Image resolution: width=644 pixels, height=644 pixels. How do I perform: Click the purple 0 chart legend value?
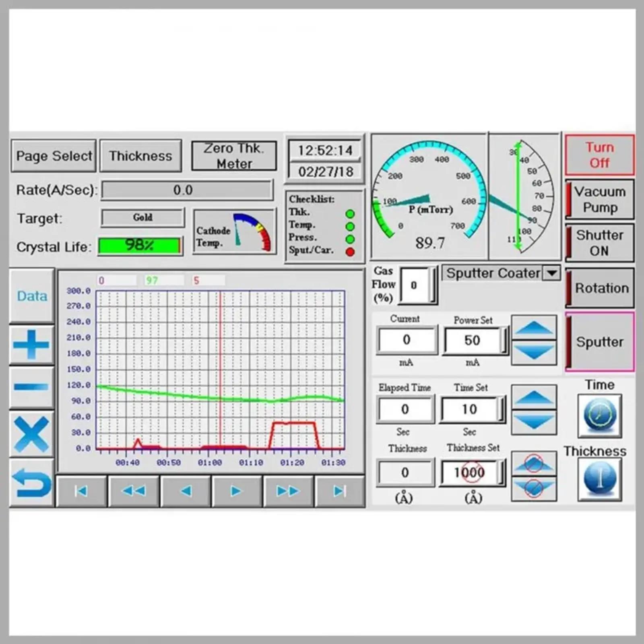[117, 281]
